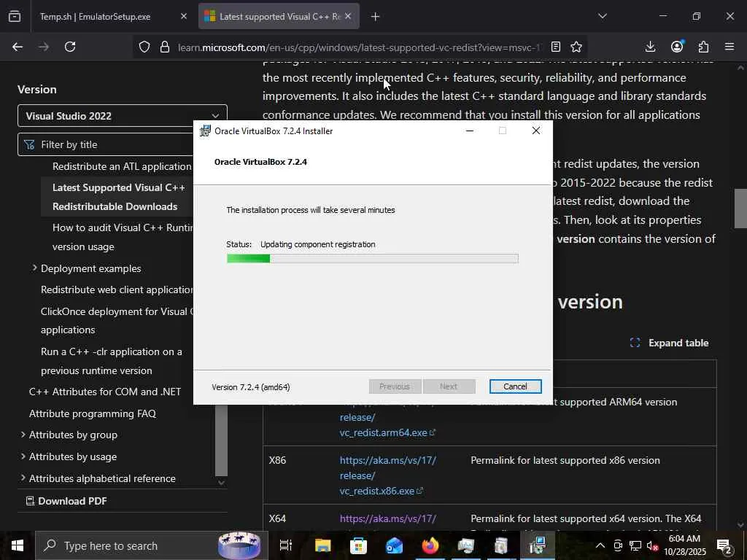Toggle reader view icon
Viewport: 747px width, 560px height.
555,47
